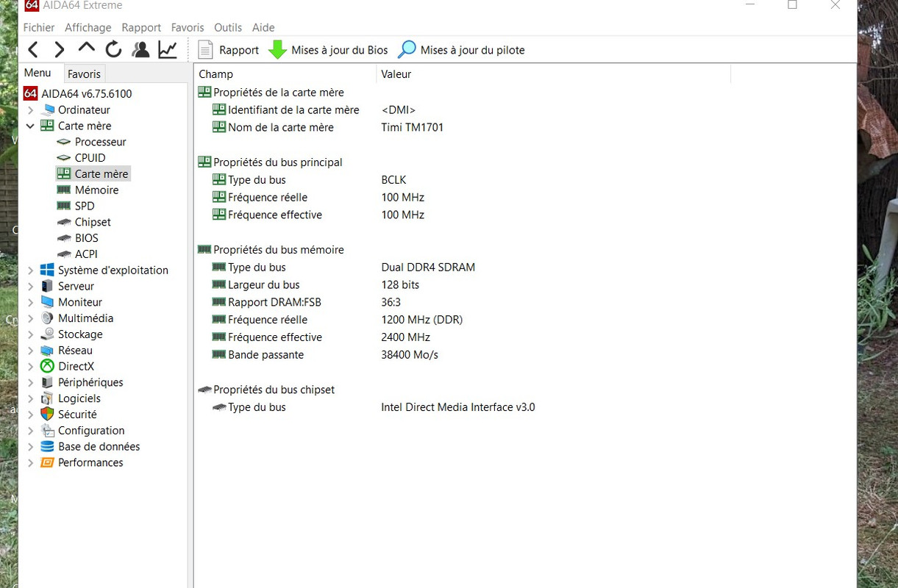Image resolution: width=898 pixels, height=588 pixels.
Task: Open the Affichage menu
Action: click(x=88, y=27)
